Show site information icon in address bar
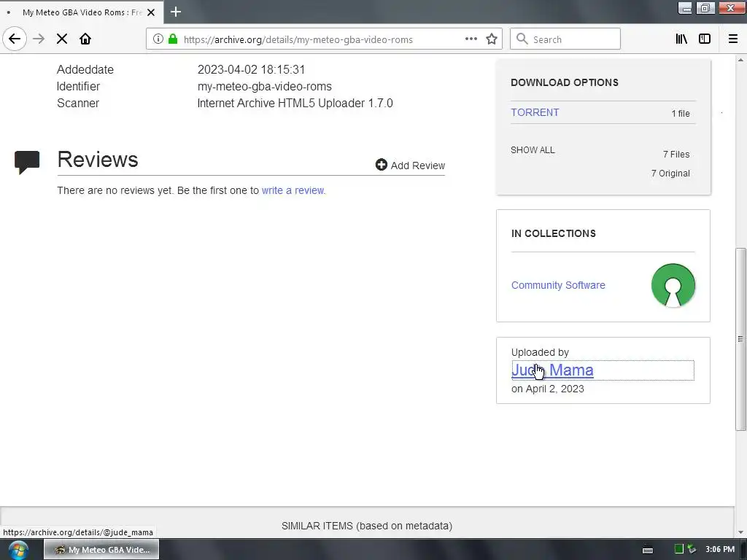Viewport: 747px width, 560px height. click(x=158, y=39)
